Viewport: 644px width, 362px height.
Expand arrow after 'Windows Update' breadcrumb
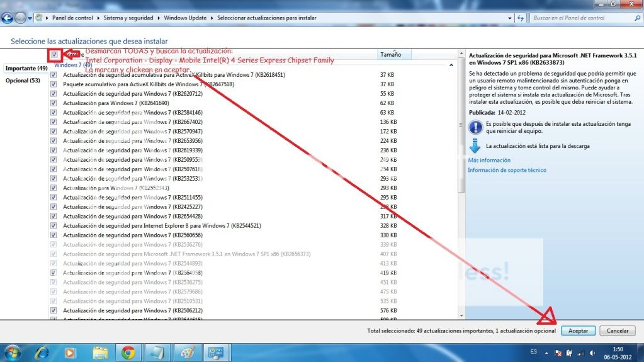point(212,18)
